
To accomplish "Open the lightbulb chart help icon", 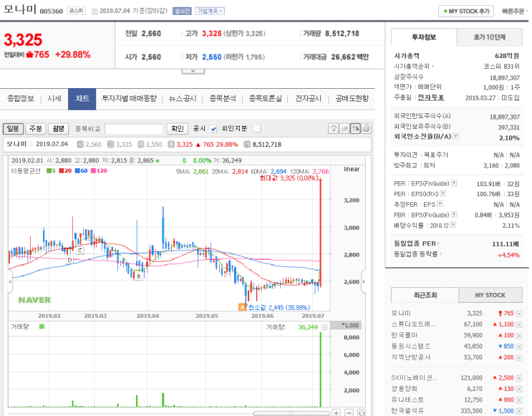I will (334, 128).
